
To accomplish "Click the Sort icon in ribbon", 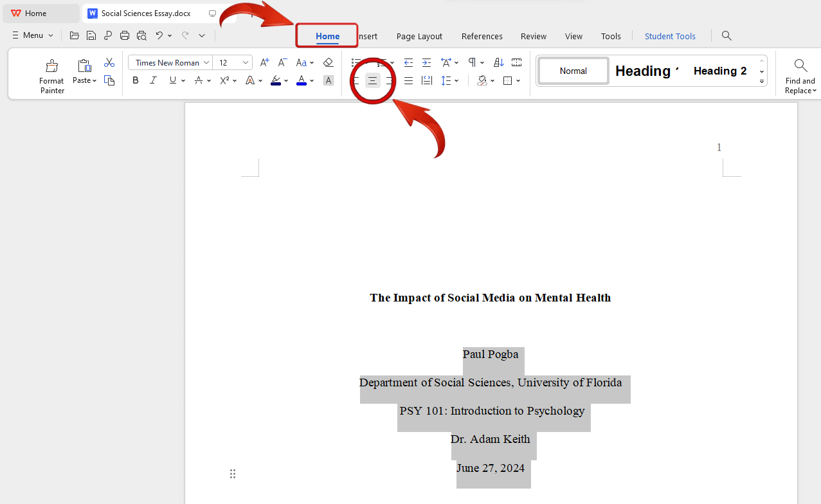I will [x=499, y=62].
